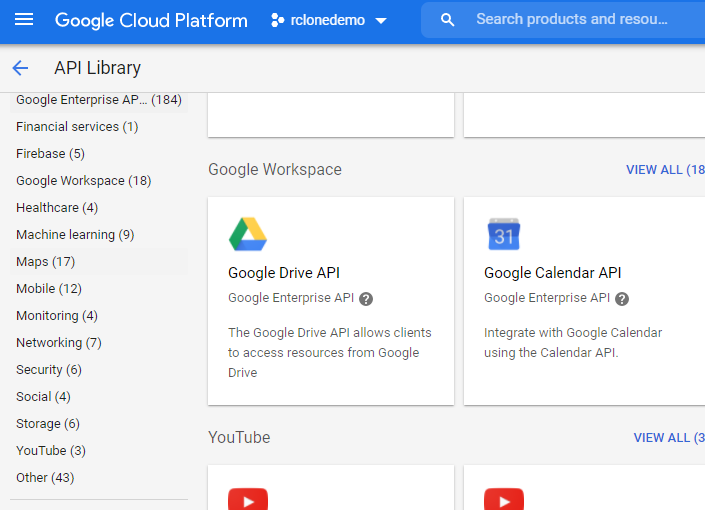Viewport: 705px width, 510px height.
Task: Click the first YouTube play logo
Action: click(248, 499)
